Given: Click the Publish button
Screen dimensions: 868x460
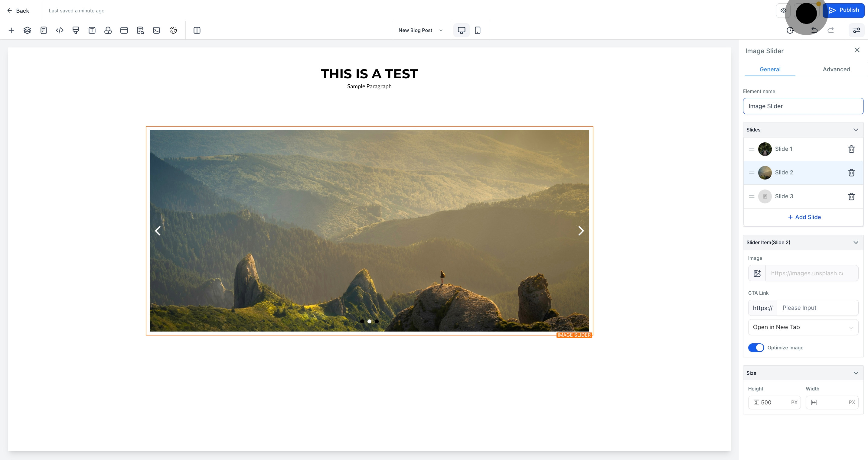Looking at the screenshot, I should 843,10.
